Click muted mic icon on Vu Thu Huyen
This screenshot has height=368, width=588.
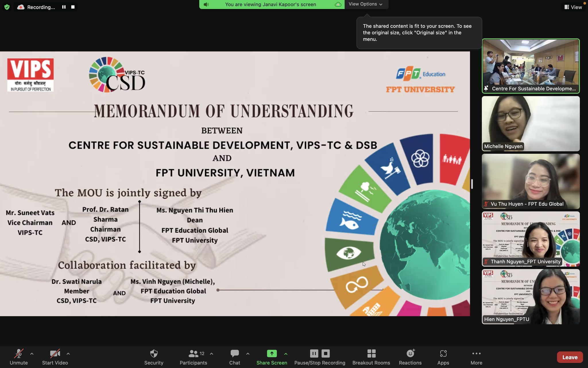(486, 204)
